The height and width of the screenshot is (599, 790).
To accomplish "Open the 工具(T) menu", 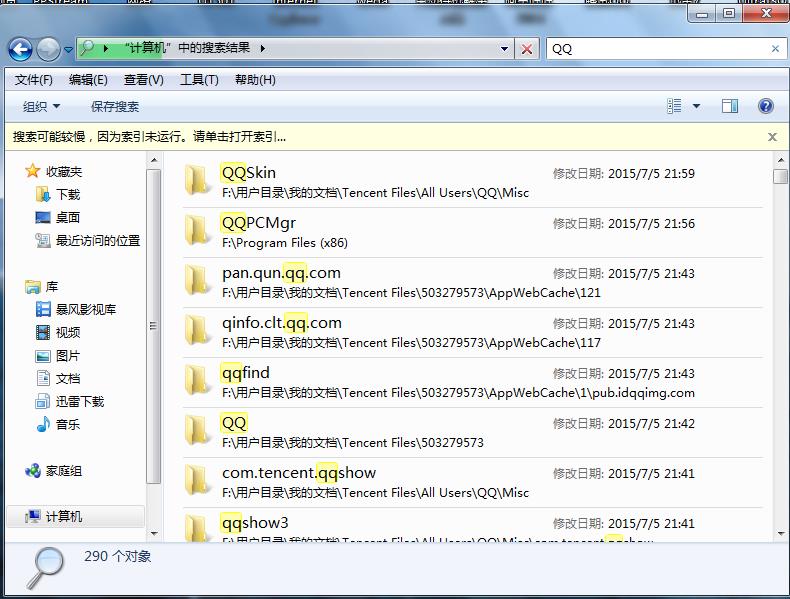I will click(199, 80).
